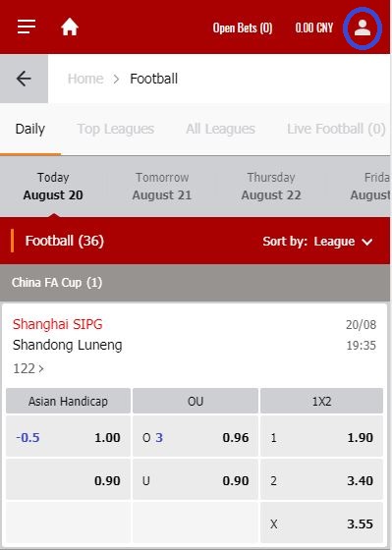Pick Asian Handicap -0.5 at 1.00
The image size is (392, 550).
[68, 437]
